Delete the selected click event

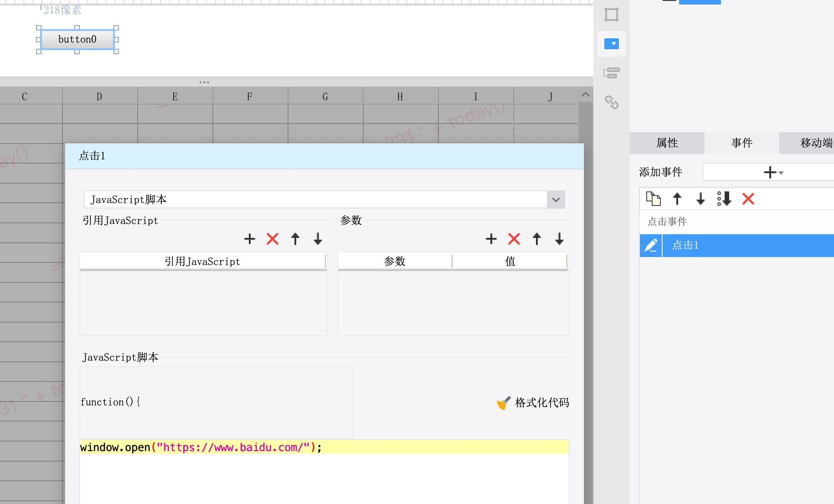(748, 199)
